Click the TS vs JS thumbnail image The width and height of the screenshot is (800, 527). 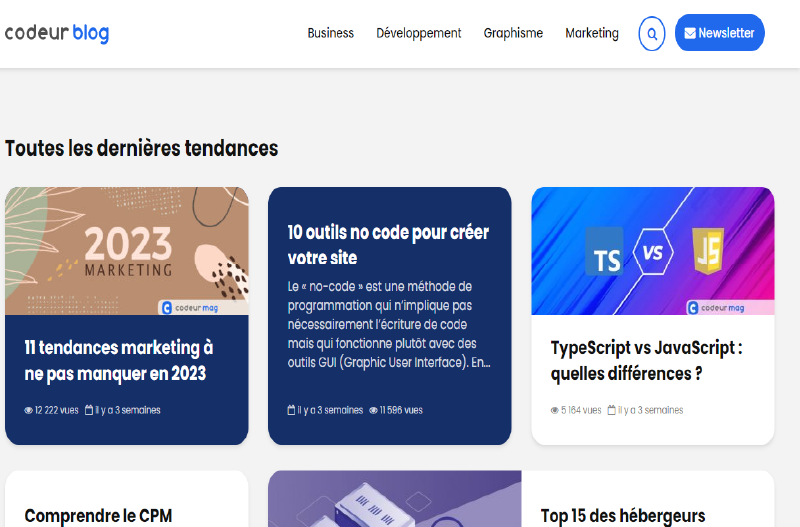[x=653, y=251]
